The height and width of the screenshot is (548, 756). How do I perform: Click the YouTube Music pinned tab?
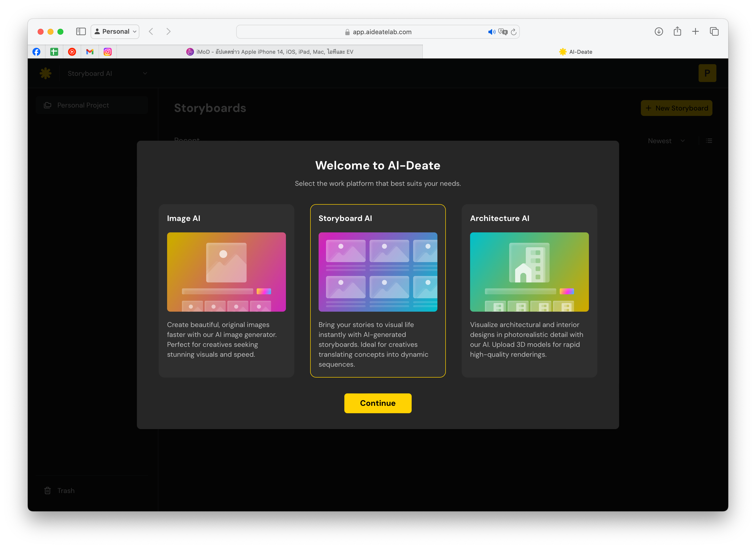pyautogui.click(x=72, y=52)
